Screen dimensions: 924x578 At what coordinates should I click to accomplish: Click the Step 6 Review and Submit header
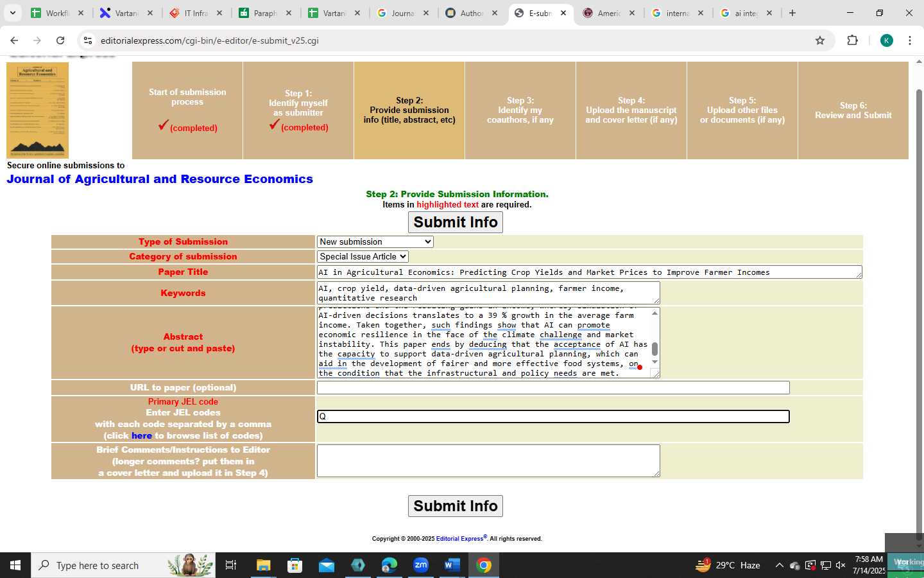[x=853, y=110]
